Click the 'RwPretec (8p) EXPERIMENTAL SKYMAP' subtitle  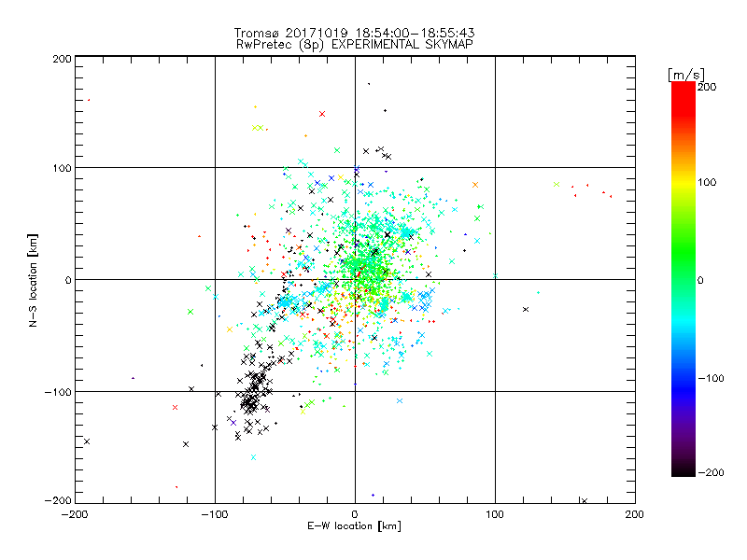[355, 45]
